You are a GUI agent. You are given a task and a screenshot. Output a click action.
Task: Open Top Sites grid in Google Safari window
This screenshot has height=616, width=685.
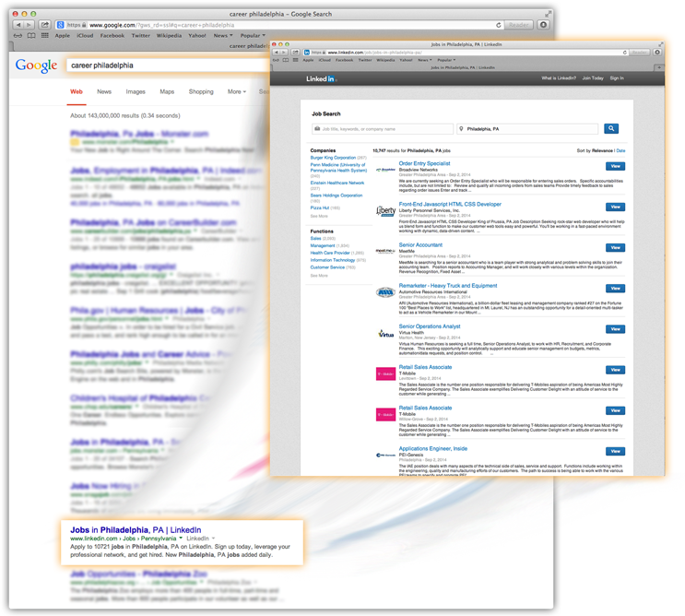click(45, 36)
